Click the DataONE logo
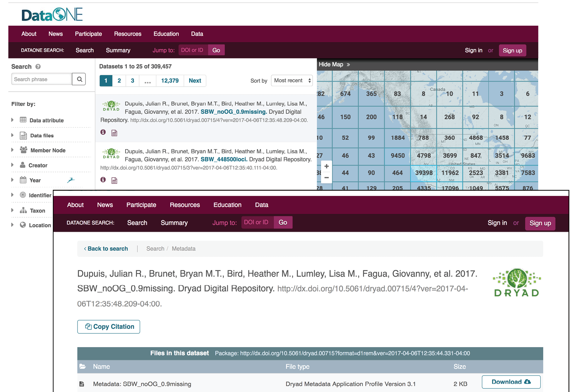The image size is (574, 392). (51, 14)
